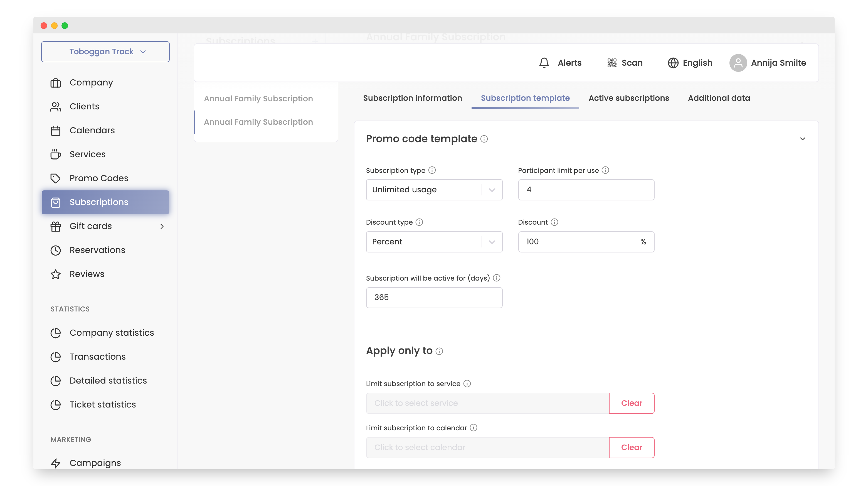
Task: Switch to the Subscription information tab
Action: pos(412,98)
